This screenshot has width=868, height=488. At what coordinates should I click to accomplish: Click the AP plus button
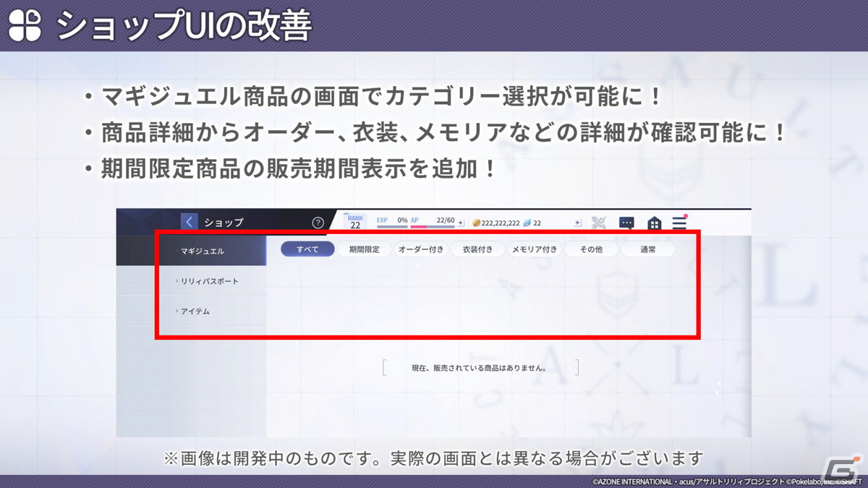[x=461, y=223]
